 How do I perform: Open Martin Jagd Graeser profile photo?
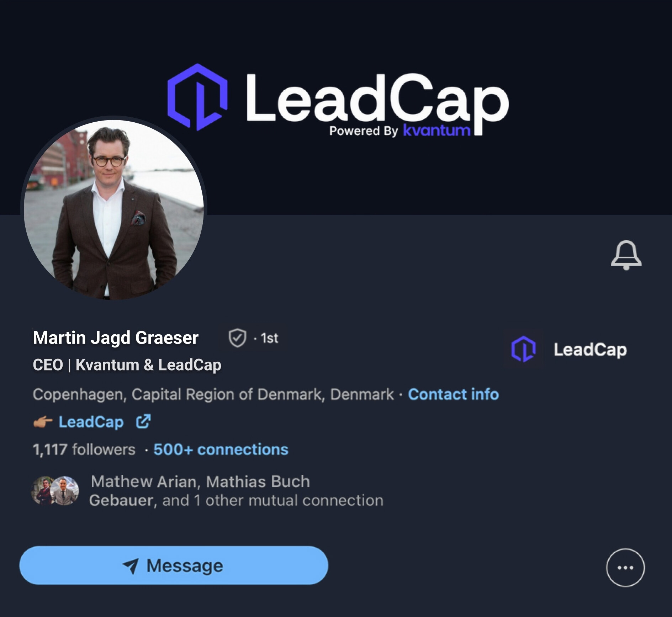coord(114,210)
